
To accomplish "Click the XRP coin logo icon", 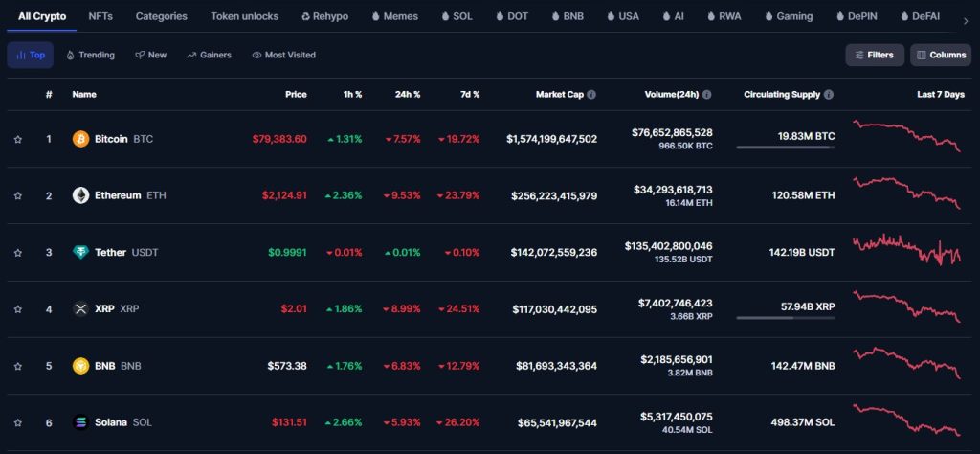I will [x=80, y=309].
